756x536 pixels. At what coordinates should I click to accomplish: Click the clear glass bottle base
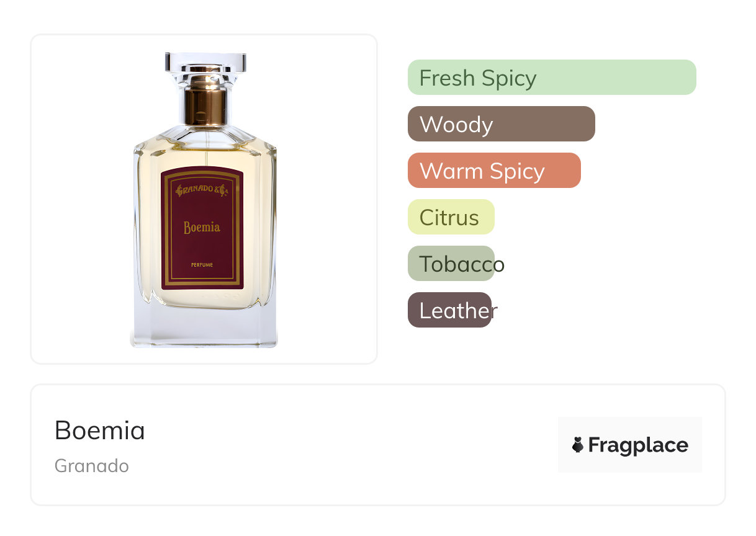point(204,326)
